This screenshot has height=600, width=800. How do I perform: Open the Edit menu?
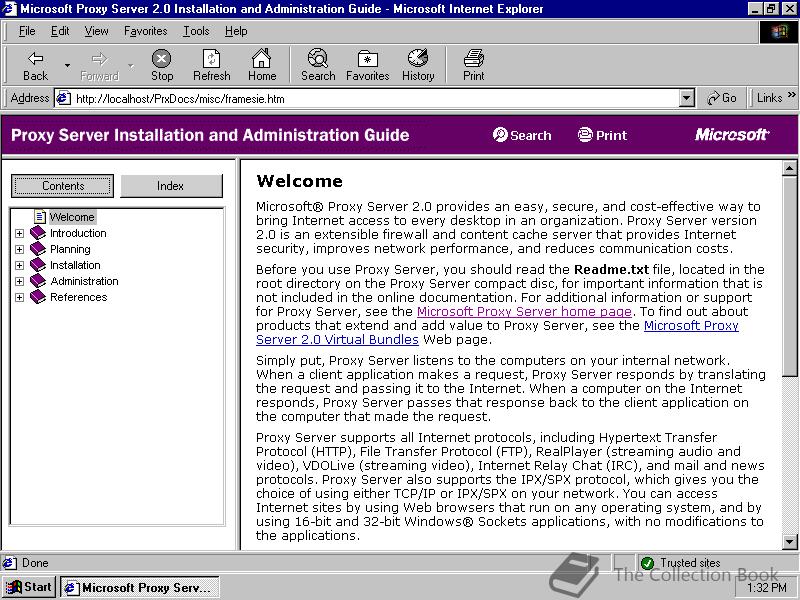(x=60, y=31)
